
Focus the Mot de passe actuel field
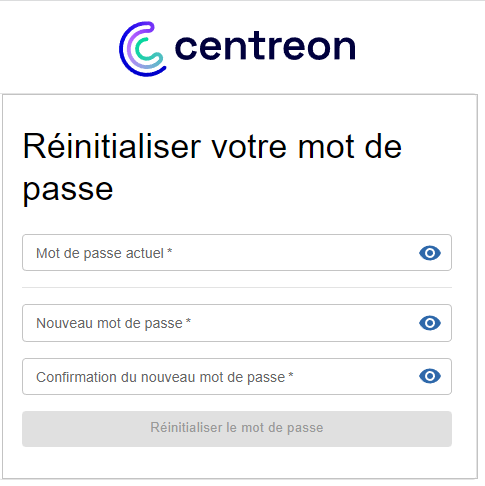tap(237, 253)
